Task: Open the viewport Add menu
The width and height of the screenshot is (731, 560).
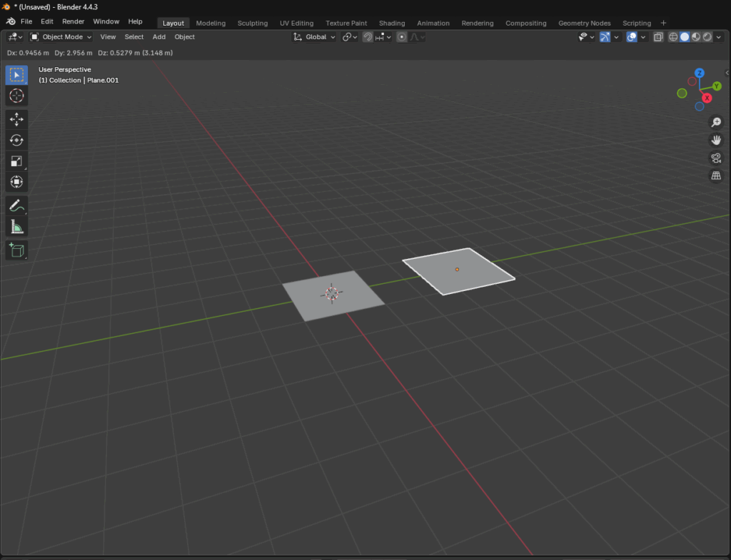Action: (x=159, y=37)
